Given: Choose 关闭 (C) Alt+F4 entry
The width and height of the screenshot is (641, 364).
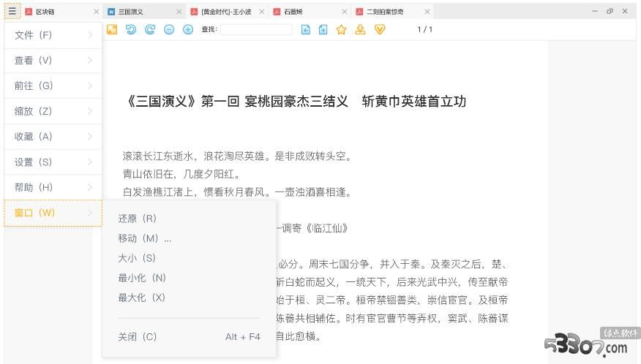Looking at the screenshot, I should point(190,337).
